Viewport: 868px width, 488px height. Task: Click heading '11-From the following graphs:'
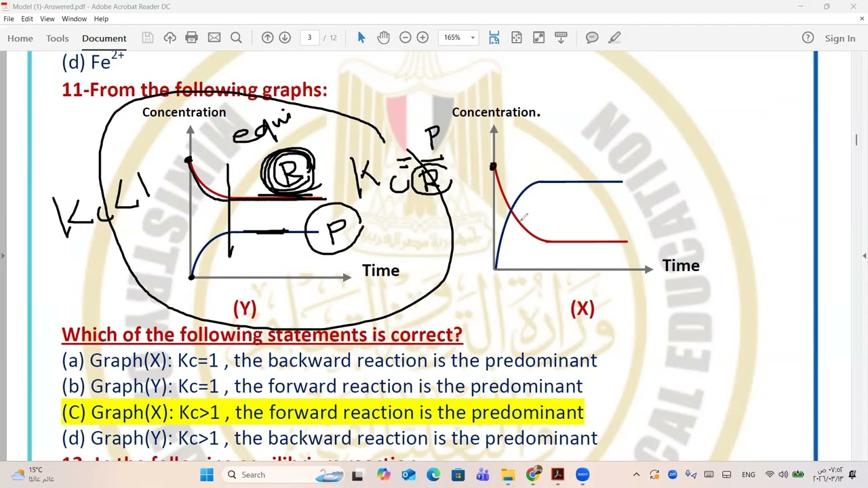195,90
